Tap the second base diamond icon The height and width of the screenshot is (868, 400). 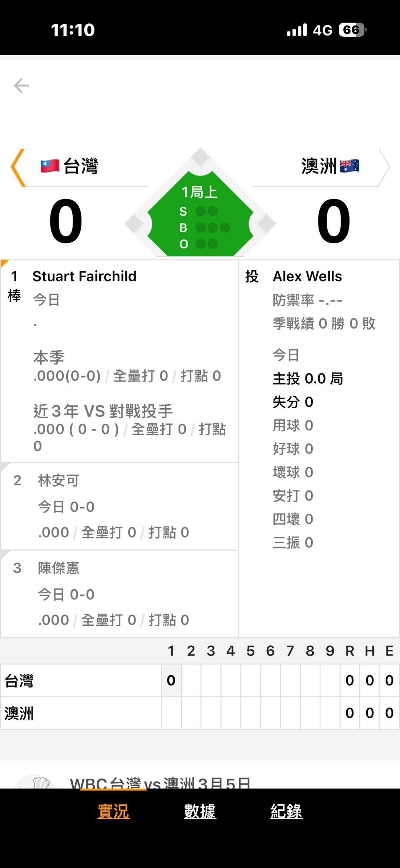[200, 157]
